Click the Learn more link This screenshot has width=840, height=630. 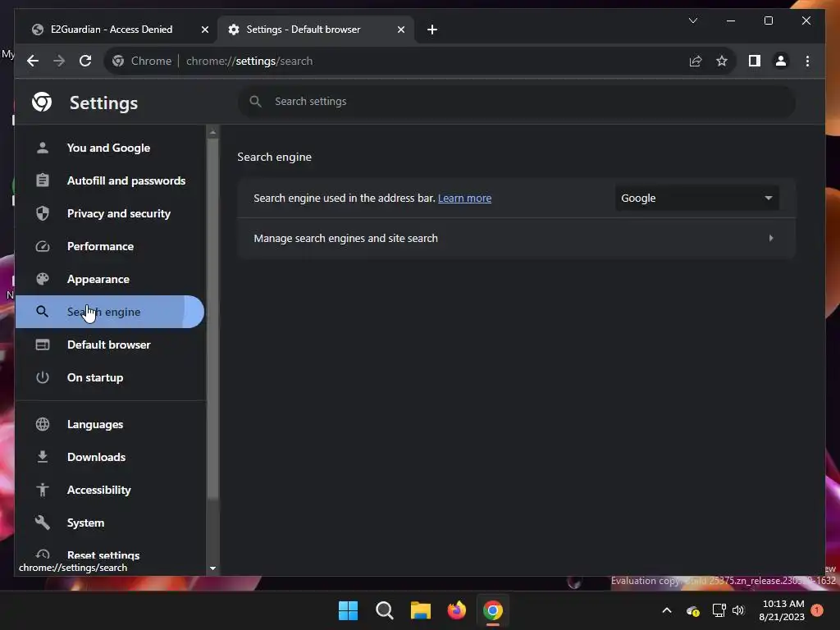tap(464, 199)
